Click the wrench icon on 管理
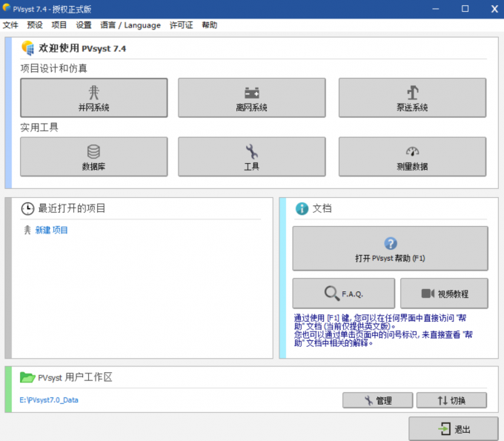This screenshot has width=504, height=441. click(x=368, y=400)
